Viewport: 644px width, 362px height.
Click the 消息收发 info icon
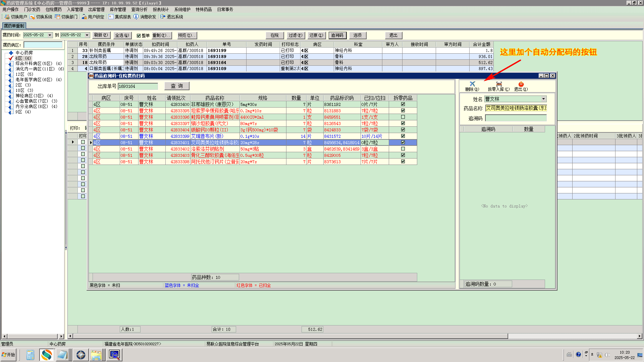[136, 17]
